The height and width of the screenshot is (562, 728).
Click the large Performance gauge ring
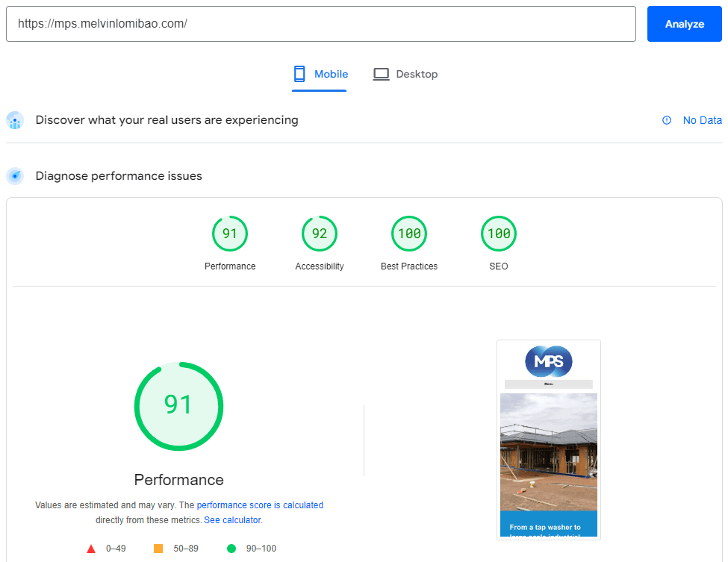click(x=178, y=406)
